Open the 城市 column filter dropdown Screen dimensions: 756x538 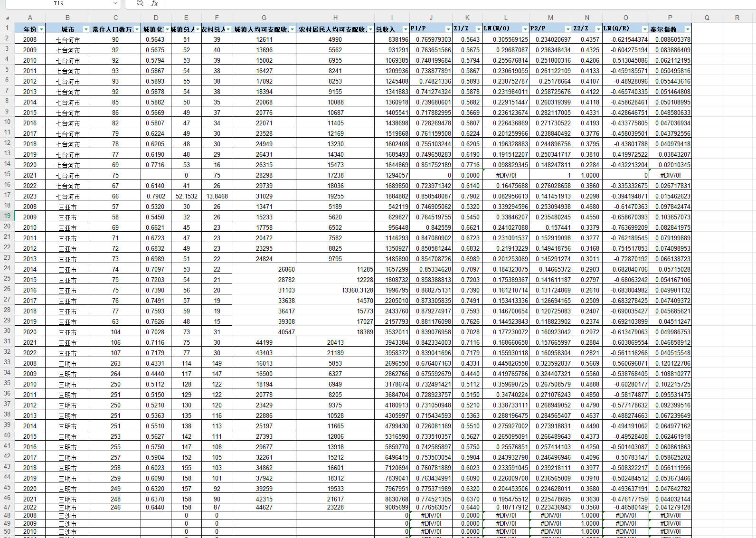click(85, 29)
